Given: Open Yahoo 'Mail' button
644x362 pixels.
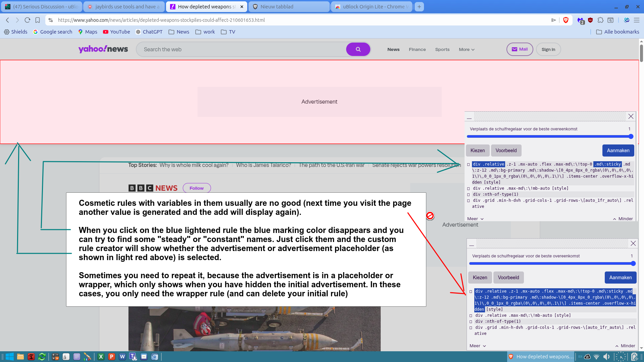Looking at the screenshot, I should [520, 49].
